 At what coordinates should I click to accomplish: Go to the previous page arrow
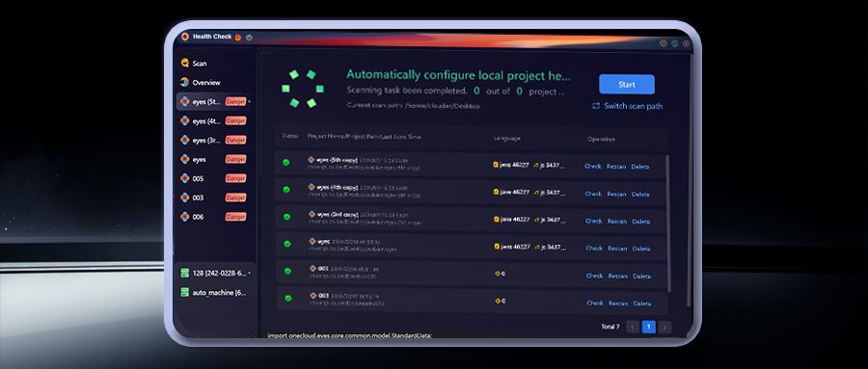coord(632,327)
